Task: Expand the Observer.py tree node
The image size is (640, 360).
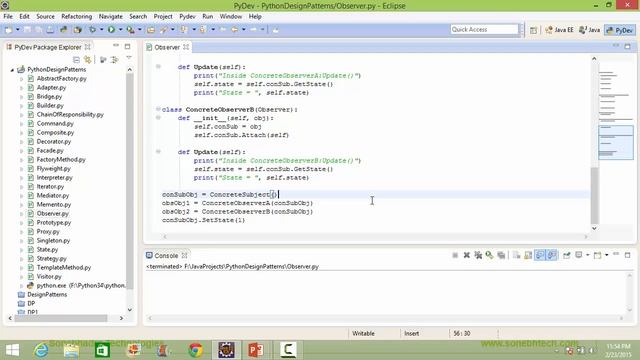Action: (22, 214)
